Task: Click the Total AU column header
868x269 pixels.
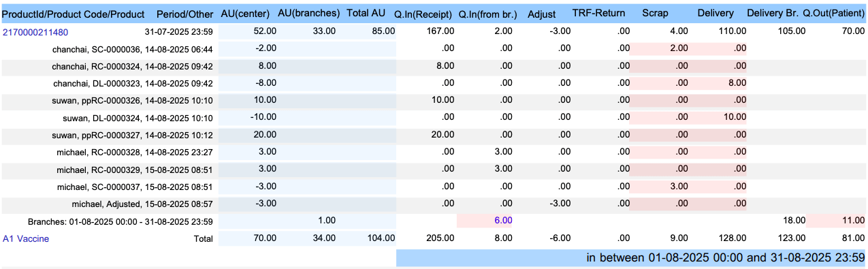Action: click(x=366, y=14)
